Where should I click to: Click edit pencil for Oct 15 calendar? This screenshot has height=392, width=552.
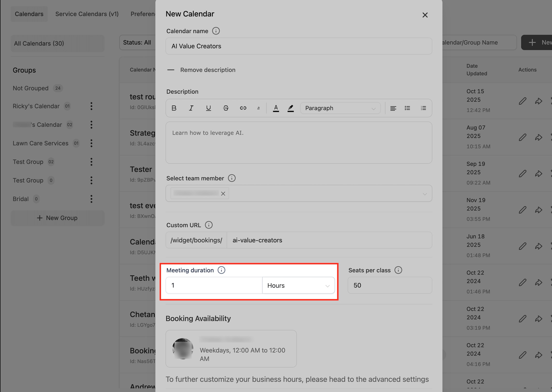pyautogui.click(x=522, y=101)
